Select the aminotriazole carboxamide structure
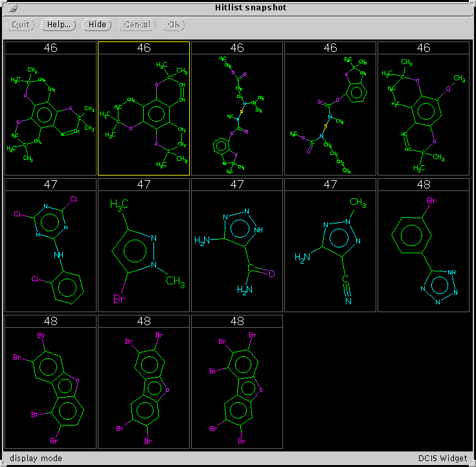The image size is (476, 467). pos(237,251)
